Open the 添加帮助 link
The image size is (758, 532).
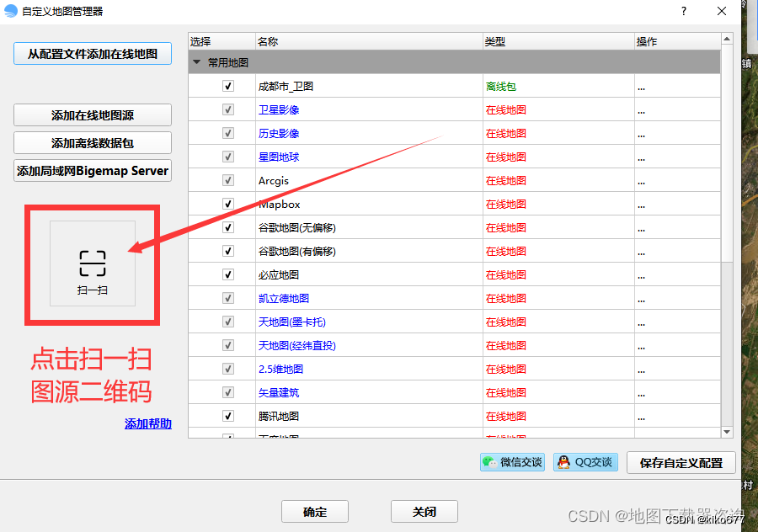[x=148, y=423]
